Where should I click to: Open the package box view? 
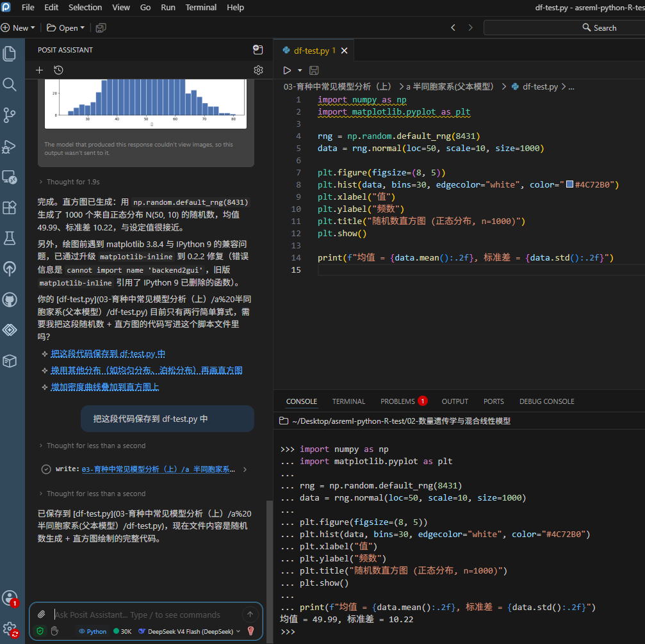pyautogui.click(x=10, y=360)
